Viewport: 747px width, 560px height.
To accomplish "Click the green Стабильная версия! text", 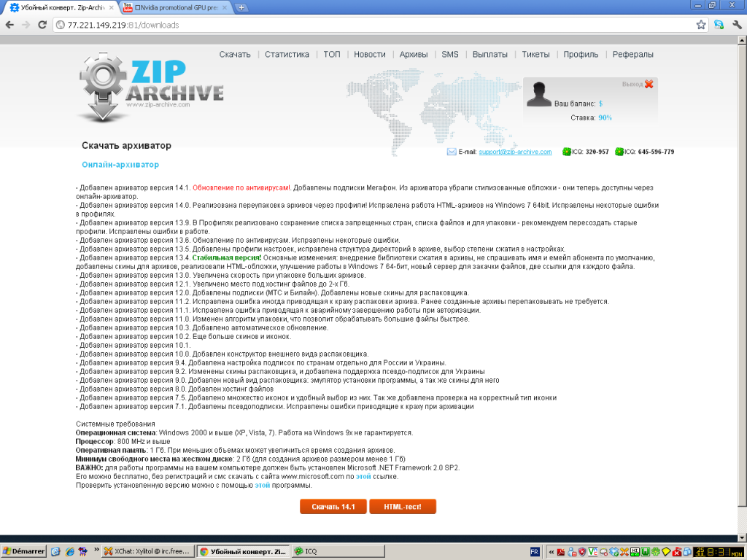I will coord(227,257).
